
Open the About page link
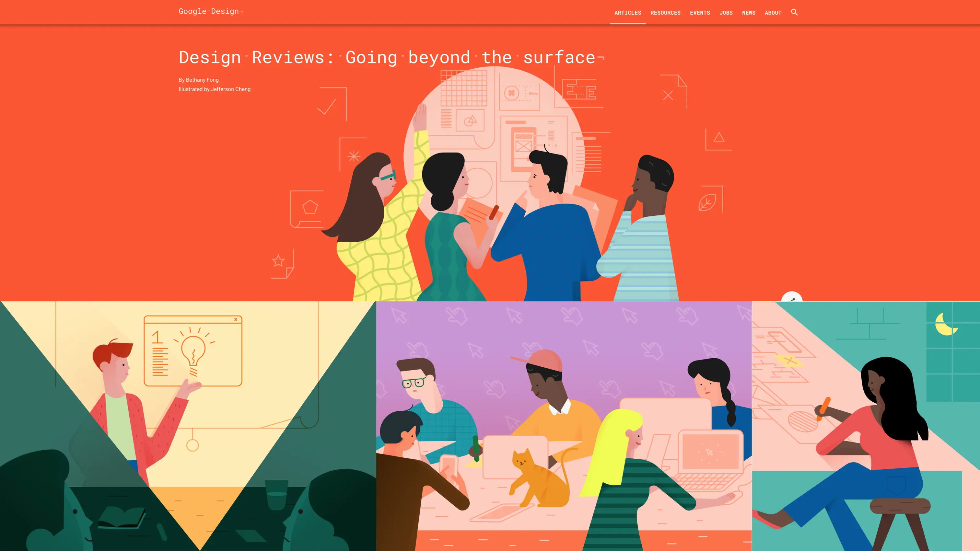click(x=773, y=13)
